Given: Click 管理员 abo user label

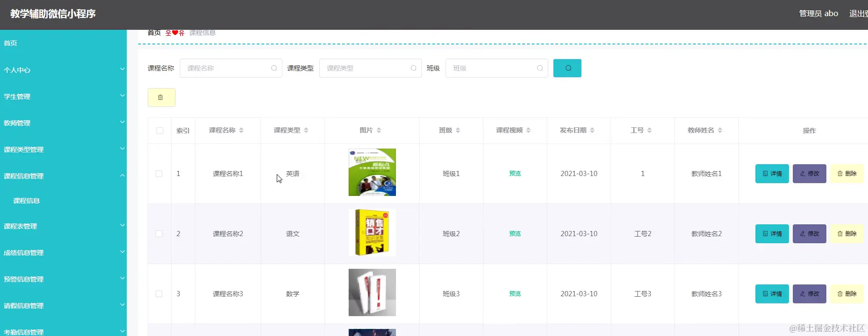Looking at the screenshot, I should pos(818,14).
